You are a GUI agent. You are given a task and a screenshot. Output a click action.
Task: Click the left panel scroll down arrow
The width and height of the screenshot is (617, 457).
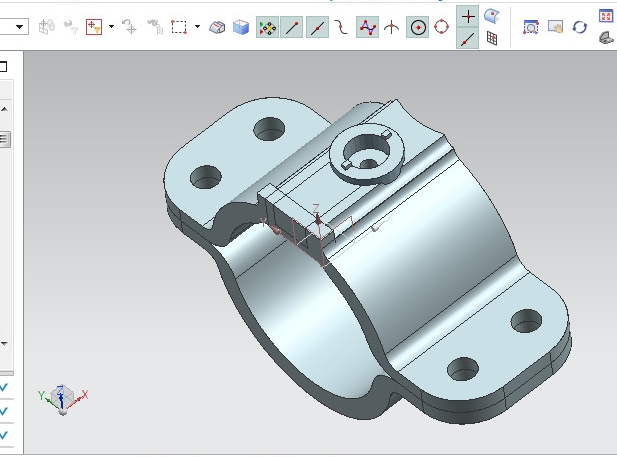4,344
